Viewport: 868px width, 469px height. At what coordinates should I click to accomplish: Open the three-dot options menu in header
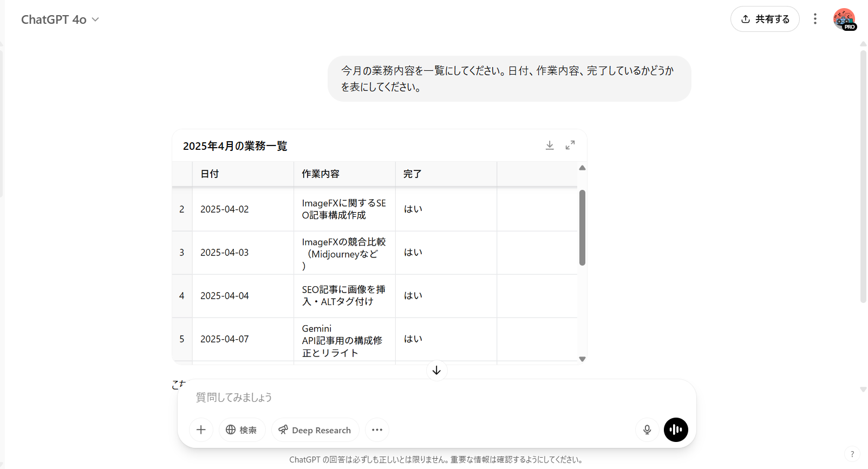click(x=815, y=19)
